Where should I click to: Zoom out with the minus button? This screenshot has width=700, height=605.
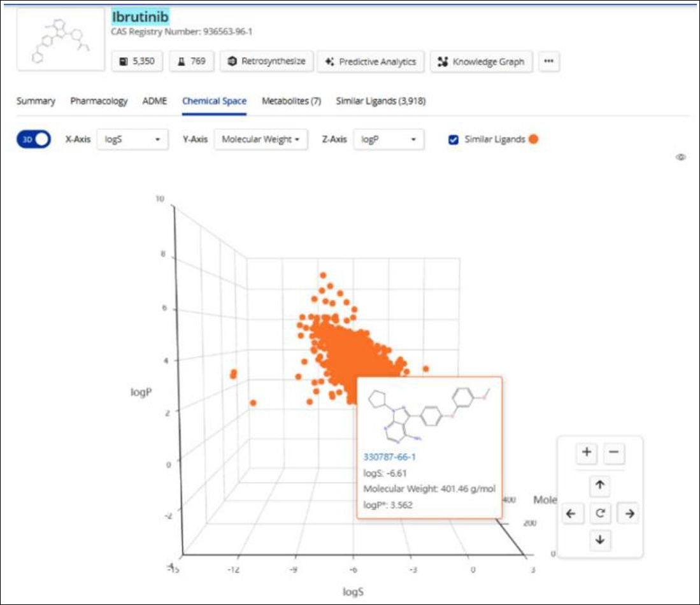(614, 453)
